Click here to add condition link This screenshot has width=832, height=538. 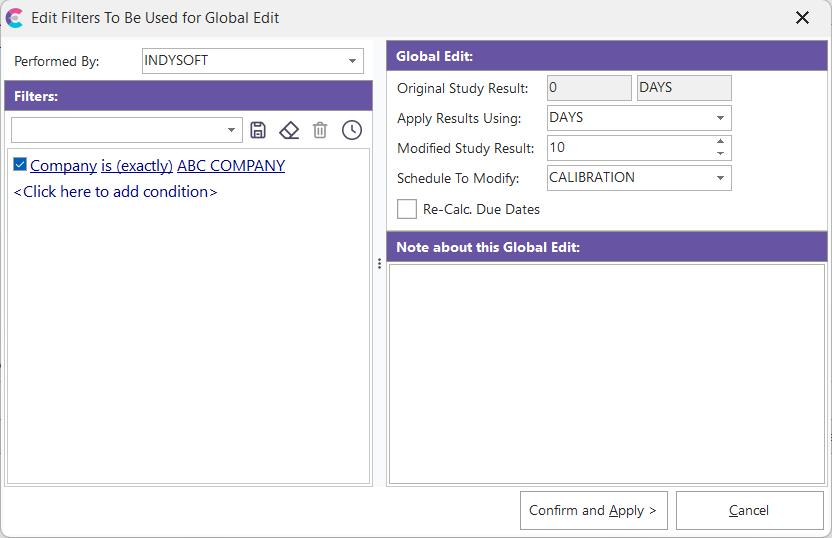coord(115,191)
